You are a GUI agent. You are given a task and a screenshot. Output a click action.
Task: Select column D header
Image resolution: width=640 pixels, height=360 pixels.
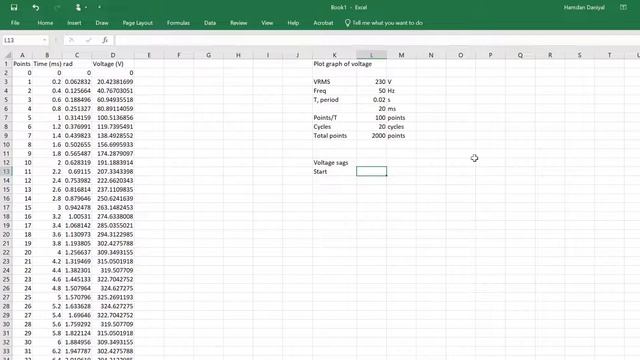point(113,55)
